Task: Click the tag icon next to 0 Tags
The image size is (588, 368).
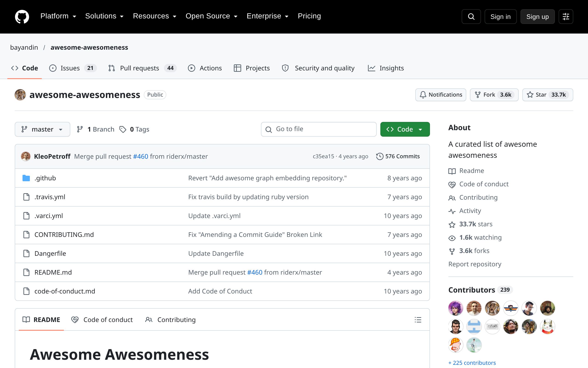Action: pos(123,129)
